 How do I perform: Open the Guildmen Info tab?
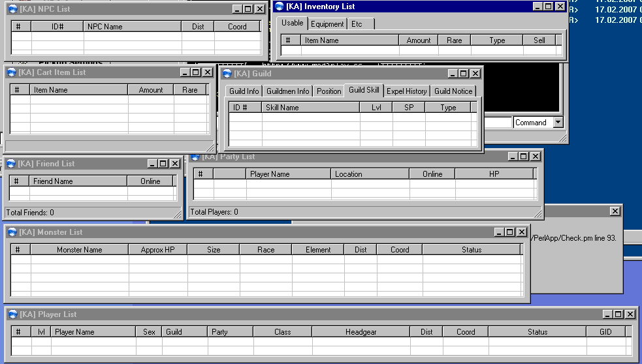(287, 91)
